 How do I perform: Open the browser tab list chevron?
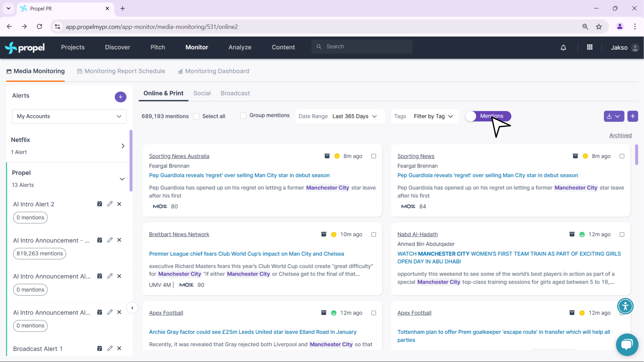[x=8, y=8]
